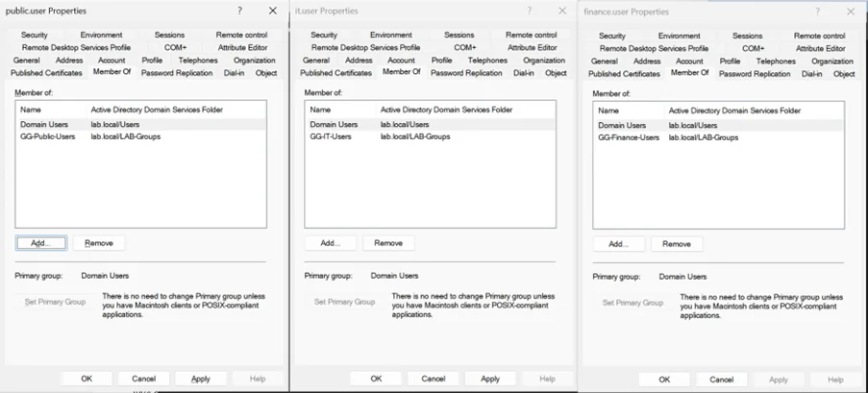Click Cancel in it.user Properties

(x=433, y=379)
